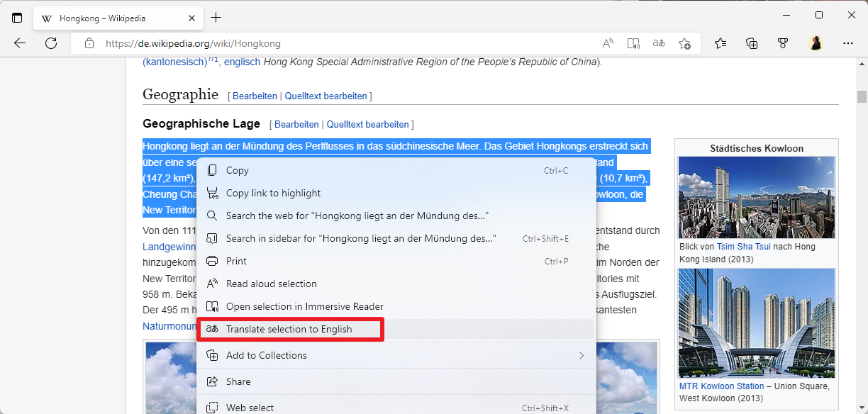
Task: Open the user profile avatar
Action: tap(816, 43)
